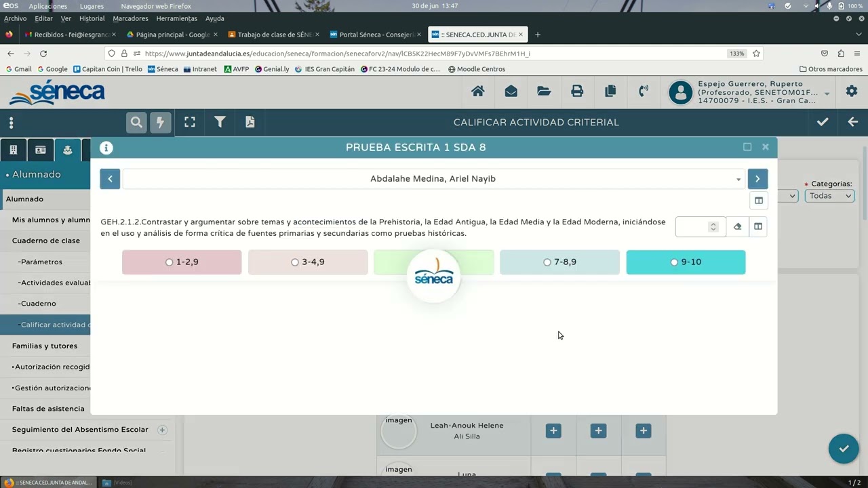Clear the grade with the eraser icon

click(x=738, y=226)
